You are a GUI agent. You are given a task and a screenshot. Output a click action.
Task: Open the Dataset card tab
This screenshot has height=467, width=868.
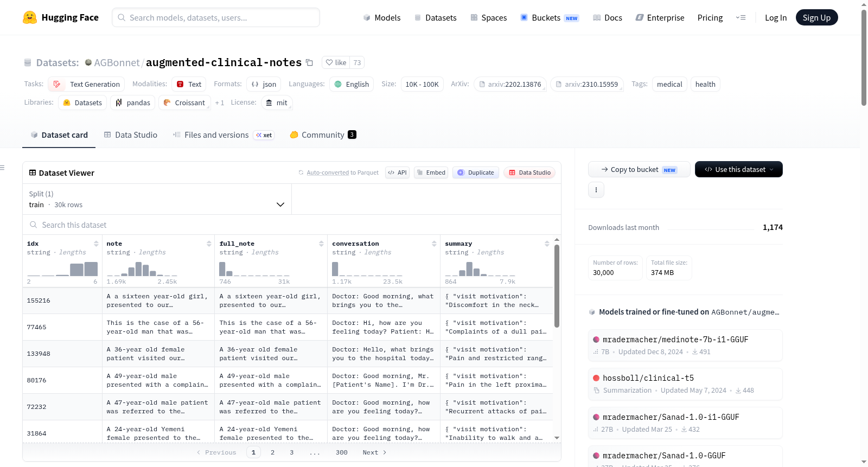click(x=59, y=135)
